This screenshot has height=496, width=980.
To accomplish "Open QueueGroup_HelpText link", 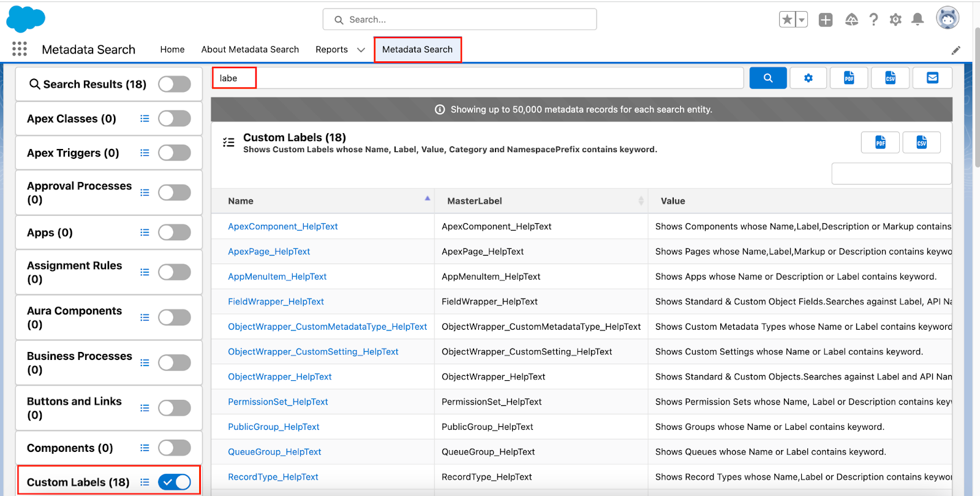I will click(x=274, y=452).
